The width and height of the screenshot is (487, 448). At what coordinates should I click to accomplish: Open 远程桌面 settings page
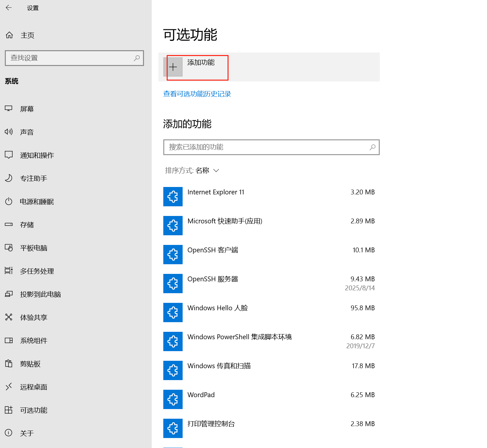pos(34,387)
